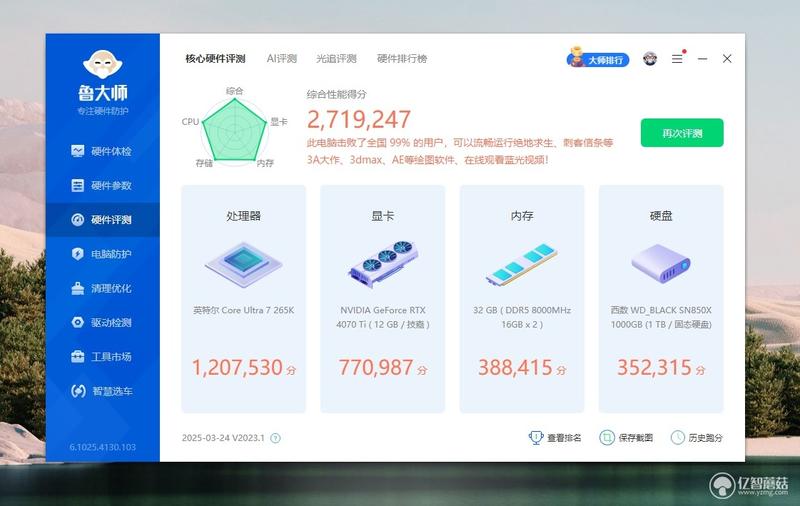800x506 pixels.
Task: Open 驱动检测 sidebar item
Action: [x=102, y=322]
